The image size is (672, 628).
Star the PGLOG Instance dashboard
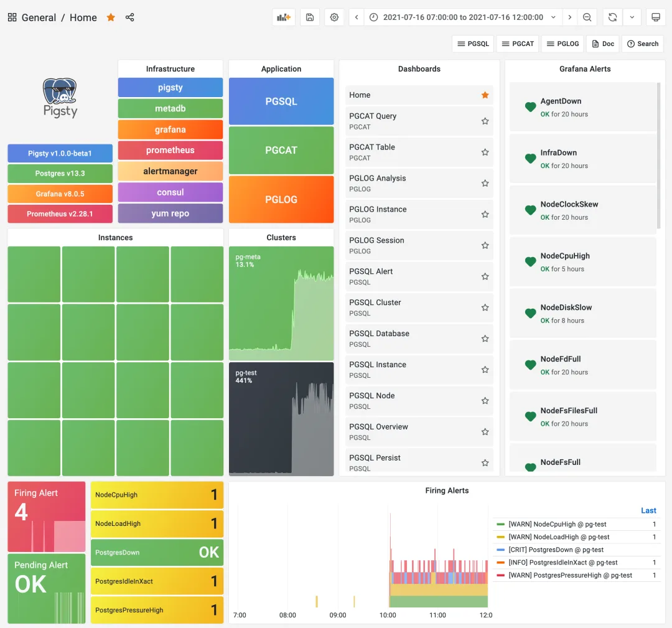[x=485, y=214]
